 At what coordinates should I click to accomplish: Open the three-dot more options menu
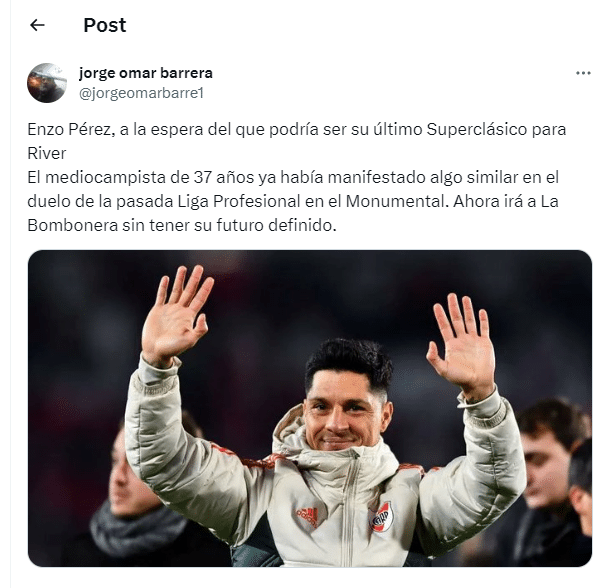583,73
